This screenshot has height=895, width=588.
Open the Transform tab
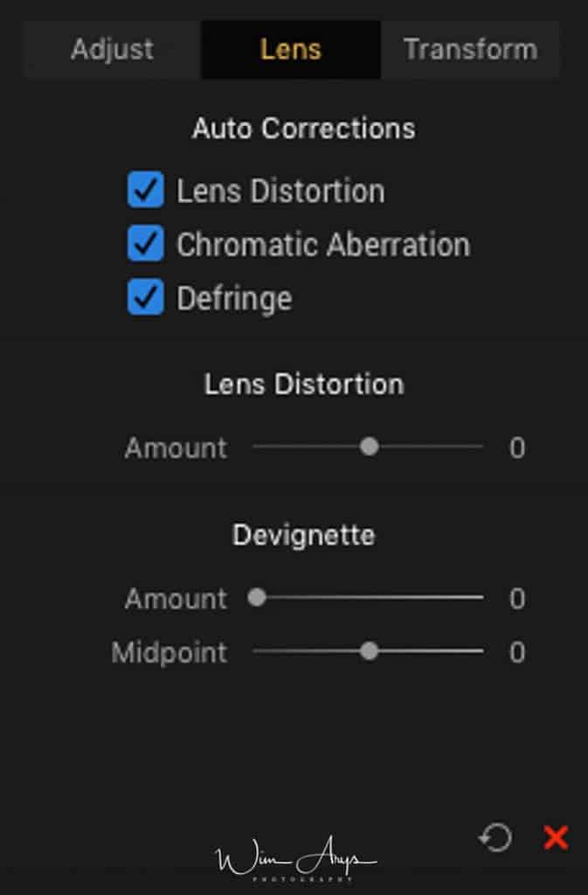[471, 50]
